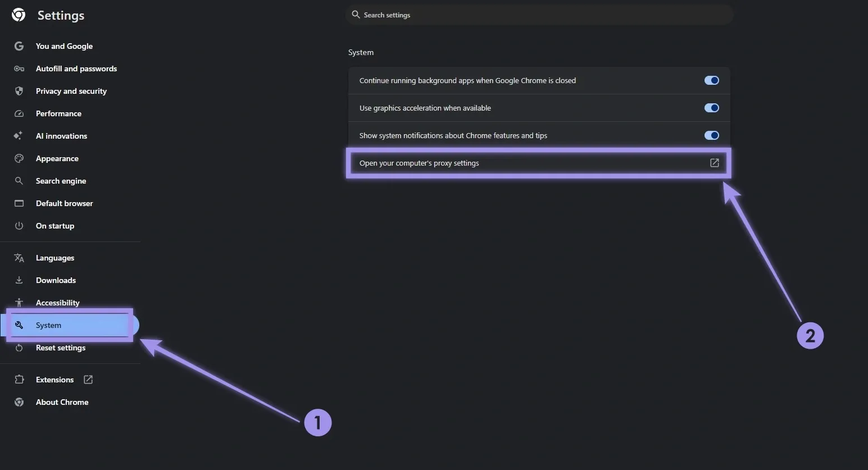Click the download arrow icon for Downloads
This screenshot has height=470, width=868.
(19, 280)
